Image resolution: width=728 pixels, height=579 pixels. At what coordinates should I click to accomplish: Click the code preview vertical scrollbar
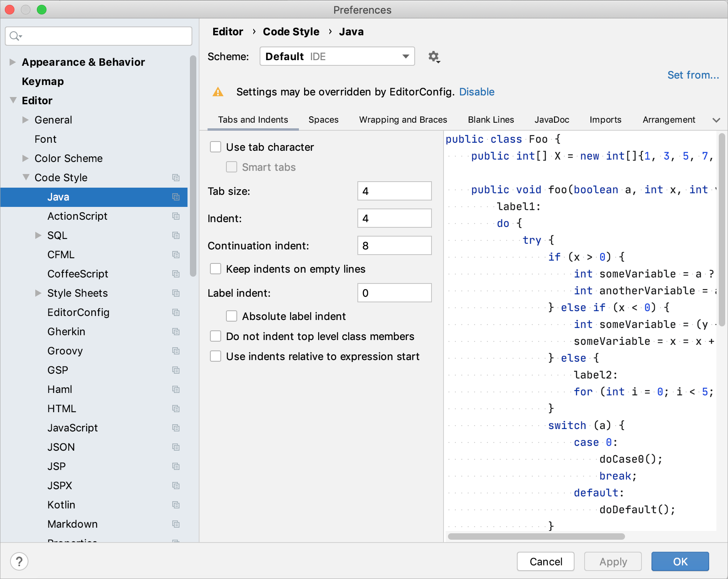tap(722, 230)
